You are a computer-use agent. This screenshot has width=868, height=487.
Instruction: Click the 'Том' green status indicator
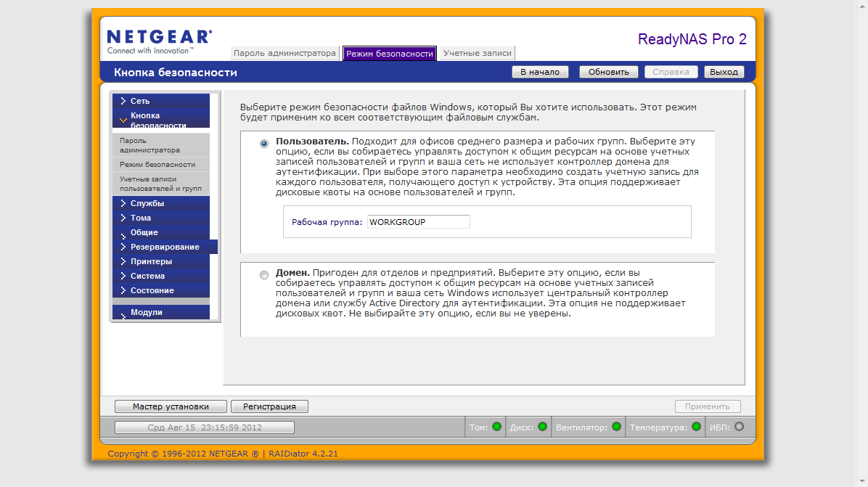click(496, 427)
